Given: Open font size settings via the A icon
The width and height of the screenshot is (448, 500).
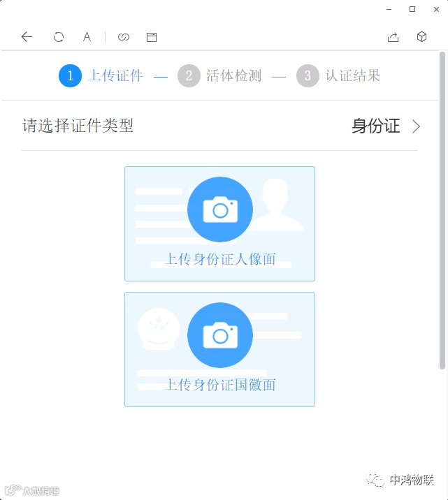Looking at the screenshot, I should [x=87, y=37].
